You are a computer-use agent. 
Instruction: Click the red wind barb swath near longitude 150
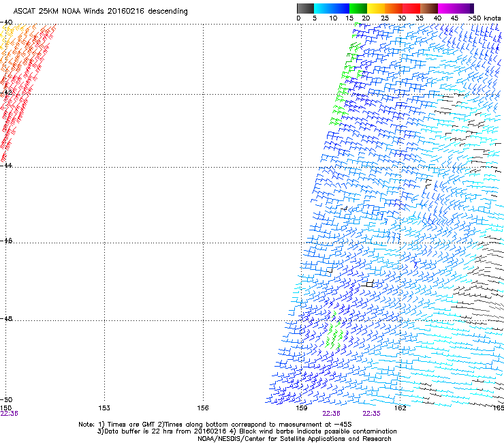tap(22, 93)
